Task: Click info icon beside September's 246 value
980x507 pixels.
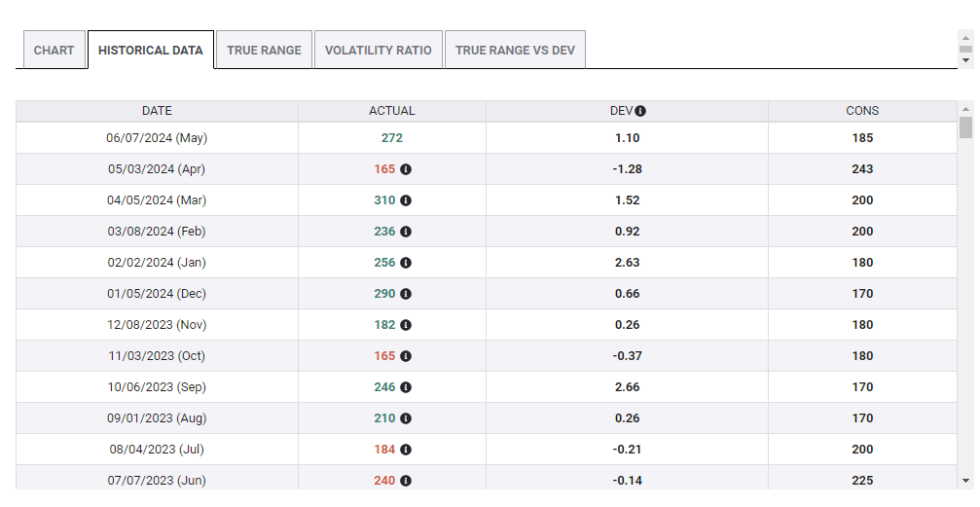Action: click(406, 387)
